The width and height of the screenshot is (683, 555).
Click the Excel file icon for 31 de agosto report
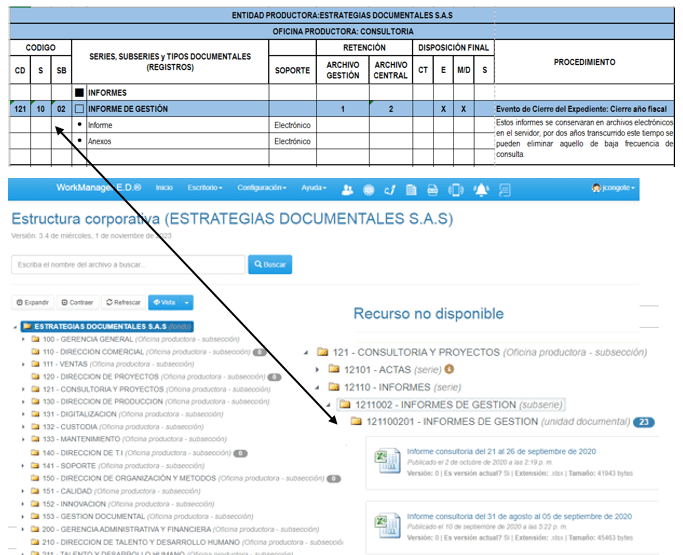click(x=387, y=525)
